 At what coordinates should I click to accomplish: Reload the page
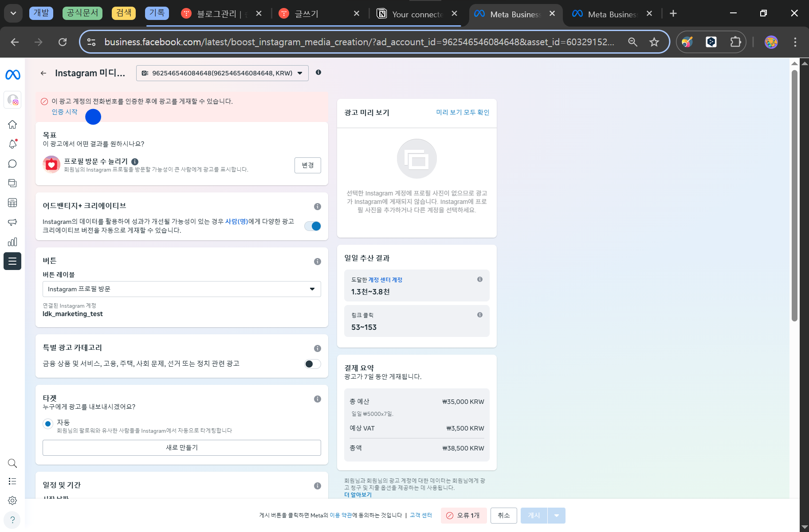point(63,42)
